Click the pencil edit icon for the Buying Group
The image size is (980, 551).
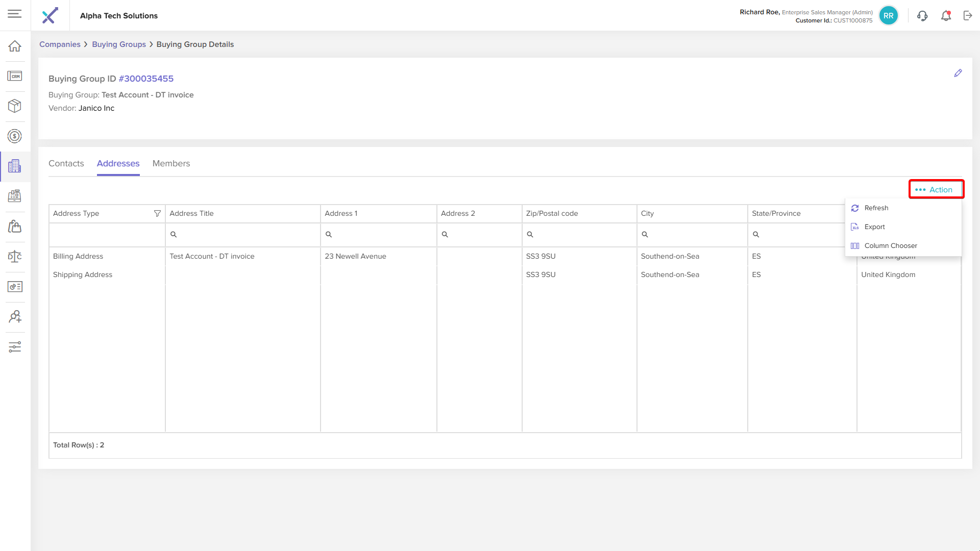click(x=958, y=73)
